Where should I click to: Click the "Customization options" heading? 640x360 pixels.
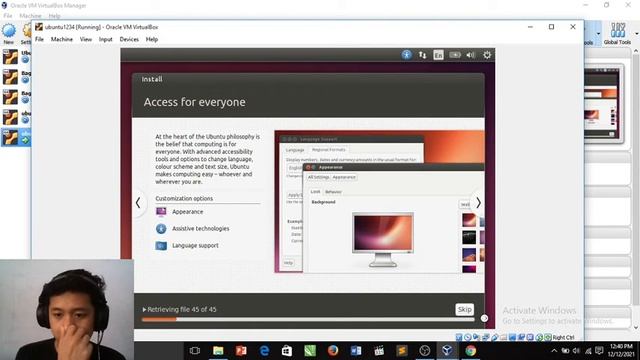point(184,198)
